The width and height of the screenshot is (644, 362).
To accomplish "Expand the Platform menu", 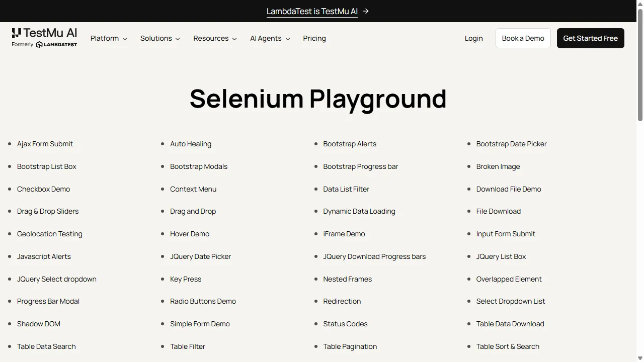I will [109, 38].
